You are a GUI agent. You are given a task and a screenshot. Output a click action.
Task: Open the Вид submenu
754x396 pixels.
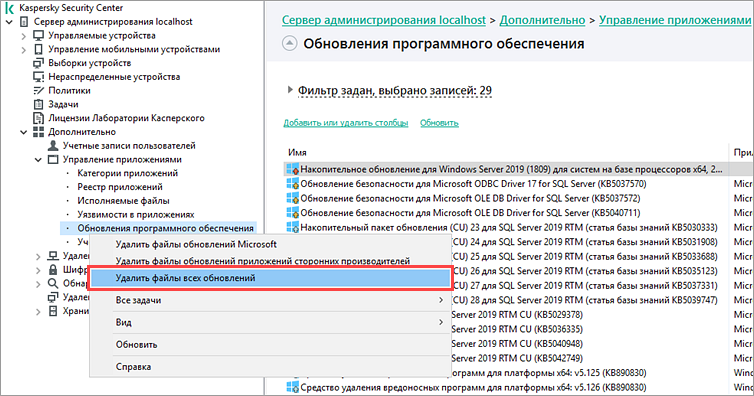(x=270, y=322)
